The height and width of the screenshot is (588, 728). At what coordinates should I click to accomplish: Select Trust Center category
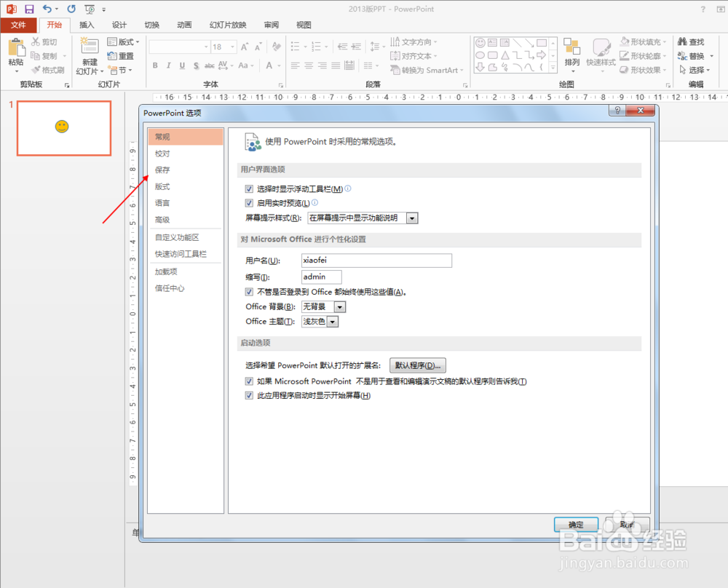185,288
